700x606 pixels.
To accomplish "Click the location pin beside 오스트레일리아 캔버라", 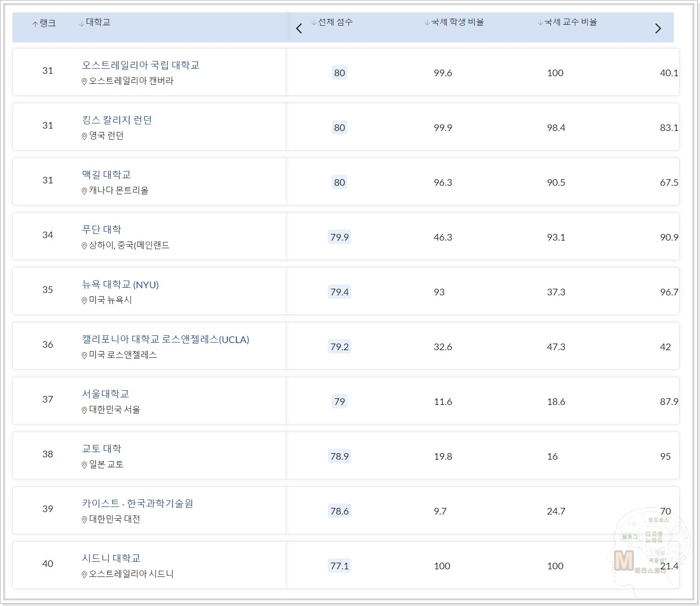I will [x=84, y=81].
